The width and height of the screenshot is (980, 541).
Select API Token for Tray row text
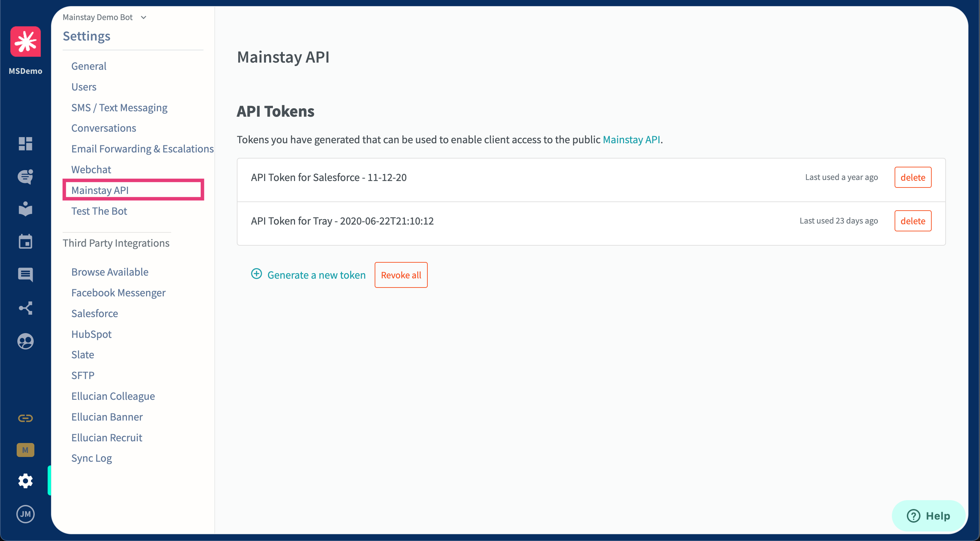[x=342, y=221]
